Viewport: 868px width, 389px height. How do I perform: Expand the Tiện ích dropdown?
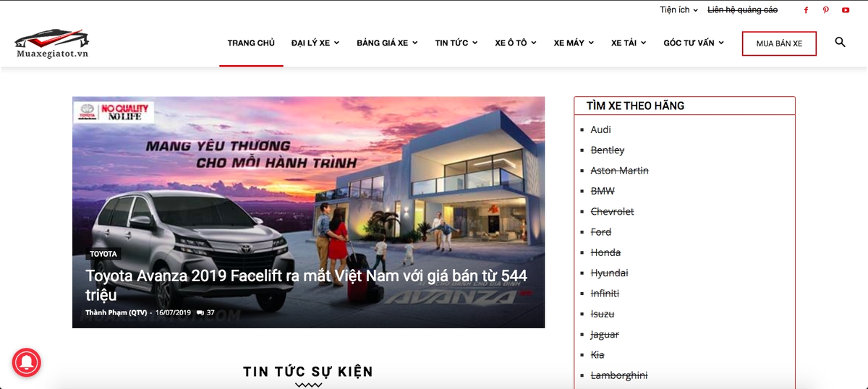[x=678, y=10]
